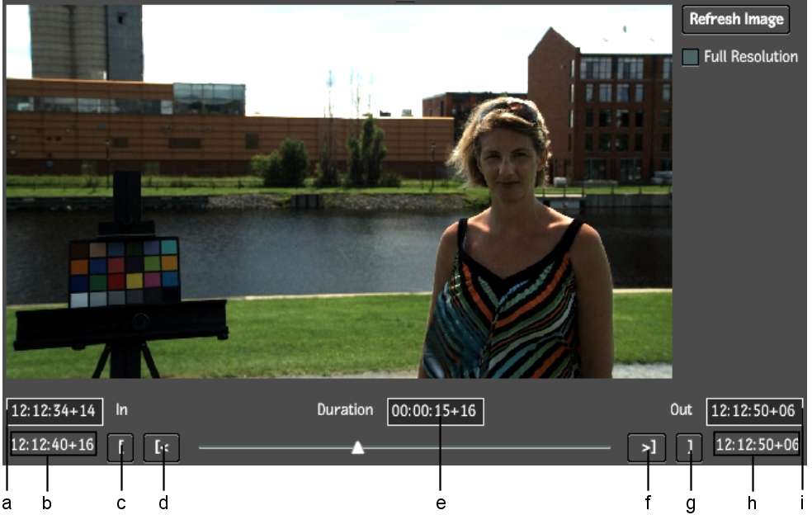Select the scrub slider triangle handle

pyautogui.click(x=357, y=447)
